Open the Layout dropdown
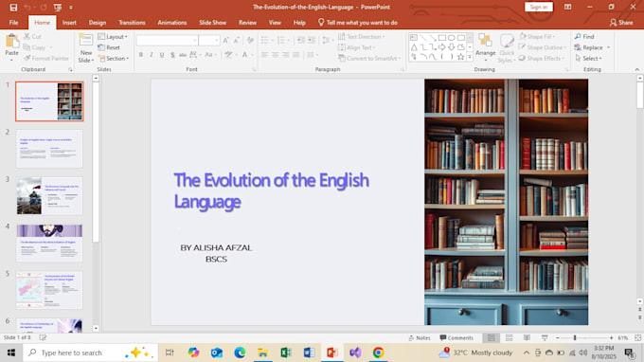 (113, 37)
